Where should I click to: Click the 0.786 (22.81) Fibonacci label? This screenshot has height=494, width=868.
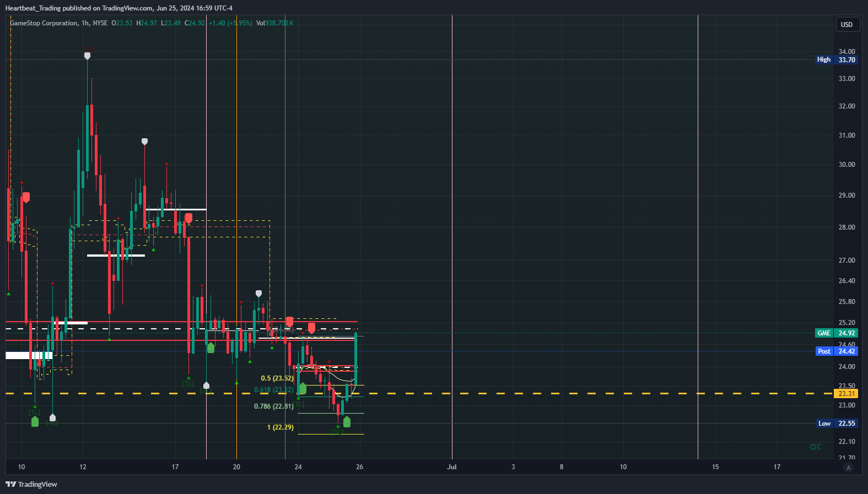274,406
